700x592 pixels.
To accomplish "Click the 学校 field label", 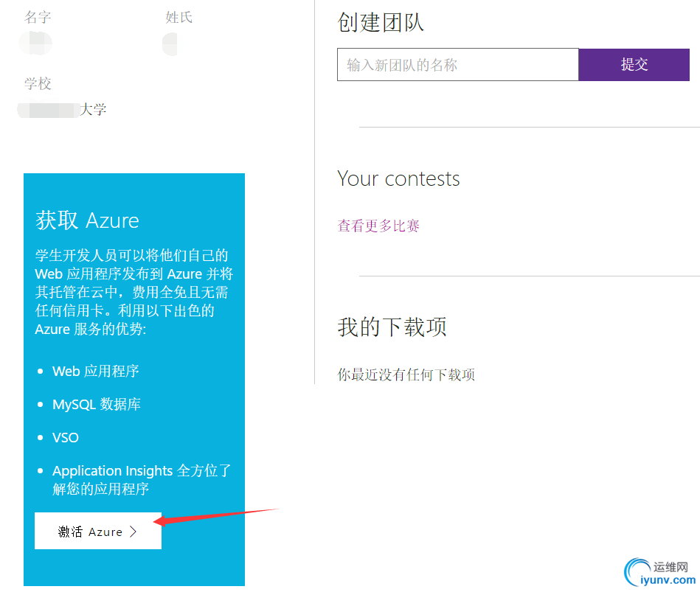I will pos(38,83).
